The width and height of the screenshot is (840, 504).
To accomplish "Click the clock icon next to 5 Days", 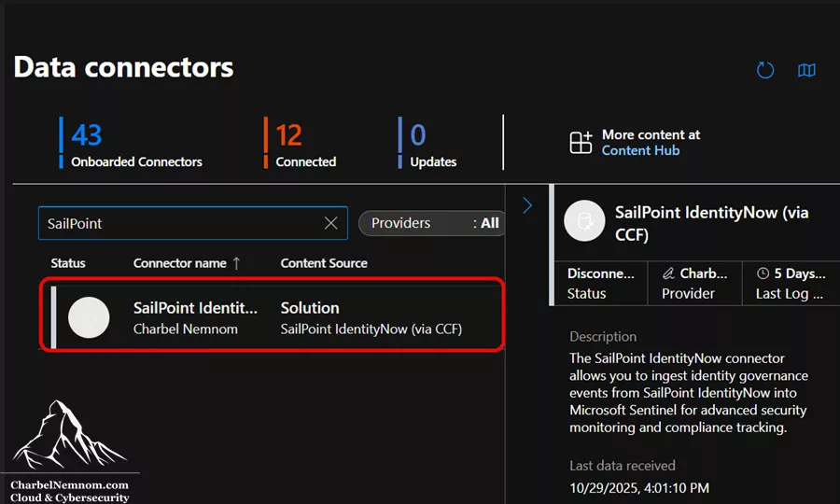I will point(763,273).
